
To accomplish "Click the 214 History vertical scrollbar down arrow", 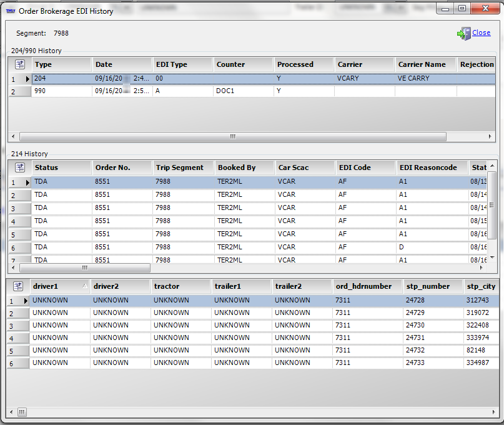I will pyautogui.click(x=492, y=257).
